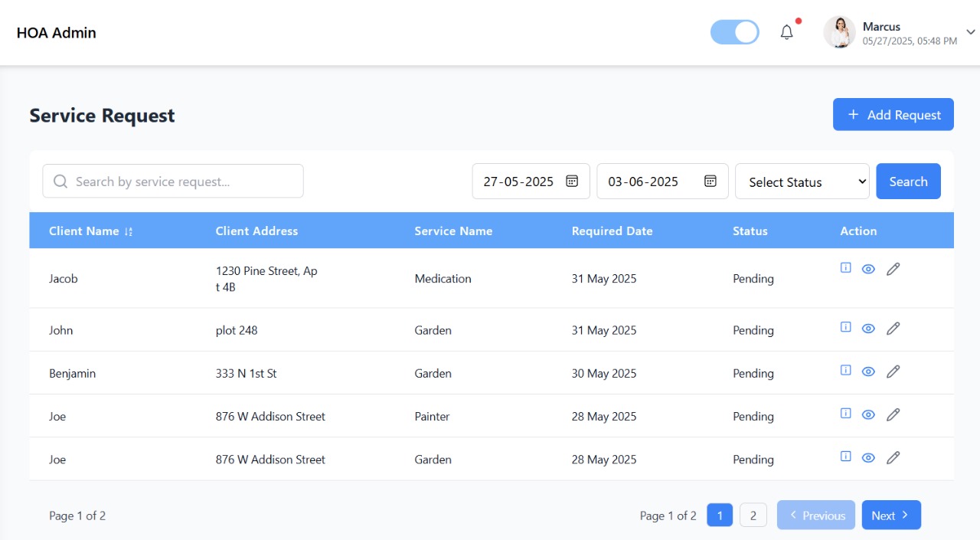Screen dimensions: 980x540
Task: Open Marcus's profile picture
Action: (x=840, y=32)
